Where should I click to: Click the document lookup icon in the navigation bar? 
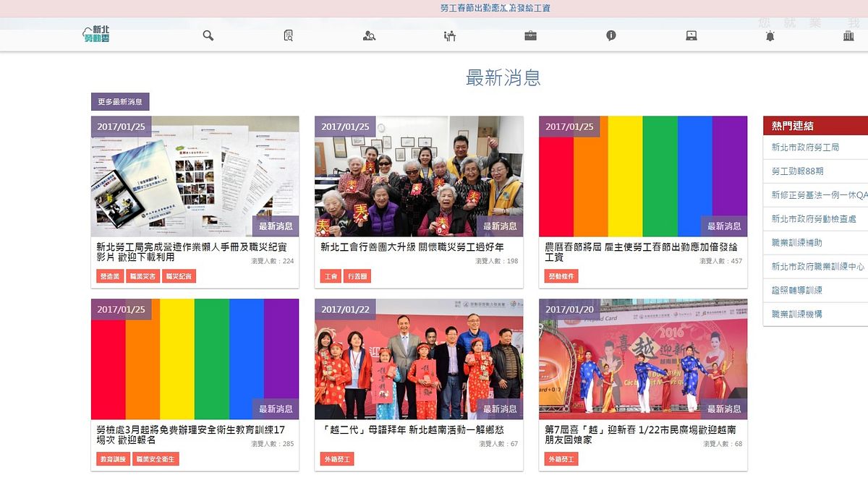click(287, 35)
